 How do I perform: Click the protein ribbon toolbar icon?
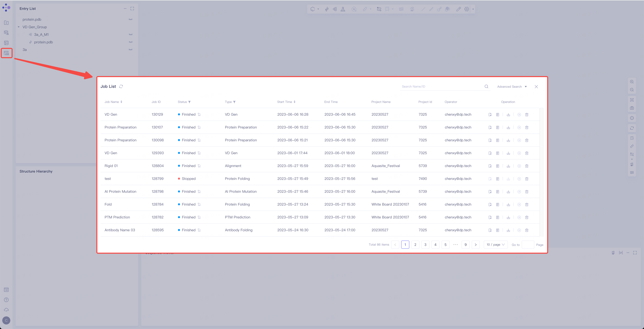[327, 9]
